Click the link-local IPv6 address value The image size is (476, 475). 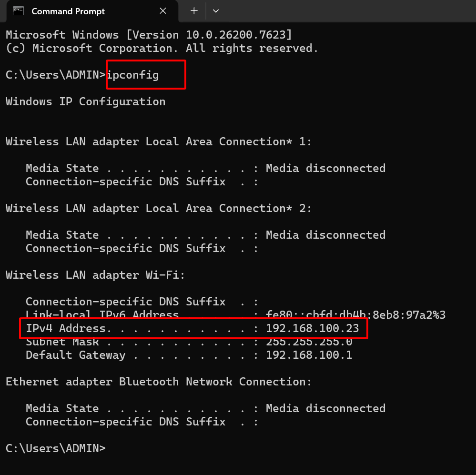(x=355, y=315)
